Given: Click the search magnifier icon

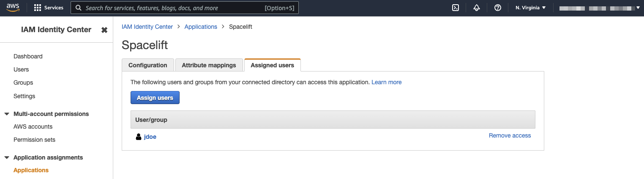Looking at the screenshot, I should pyautogui.click(x=79, y=8).
